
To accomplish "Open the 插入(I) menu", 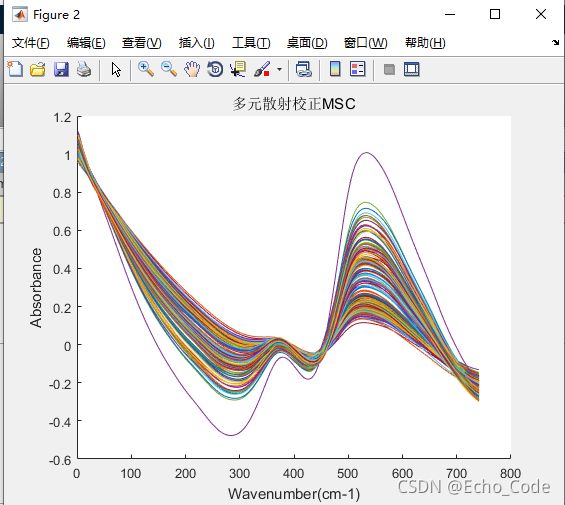I will pos(197,43).
